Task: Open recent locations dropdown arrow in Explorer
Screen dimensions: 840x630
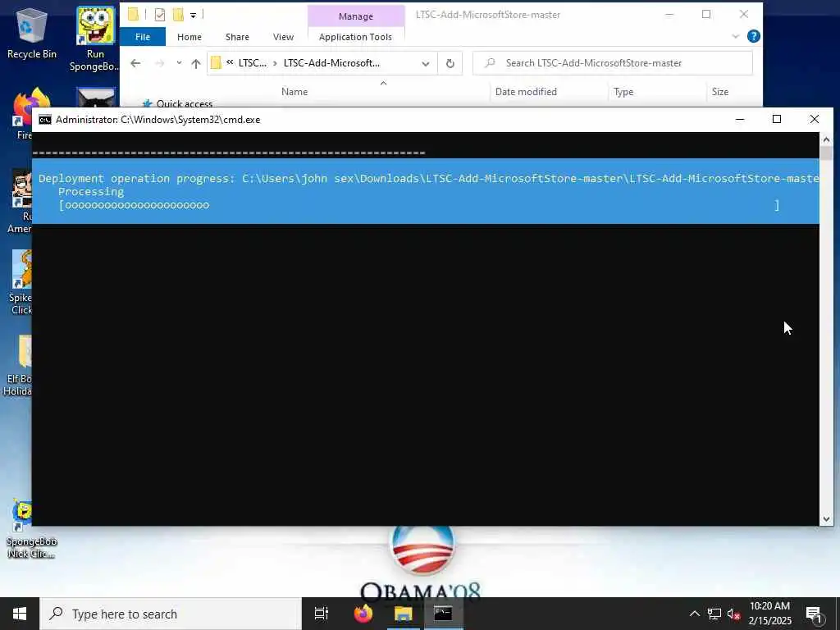Action: tap(179, 63)
